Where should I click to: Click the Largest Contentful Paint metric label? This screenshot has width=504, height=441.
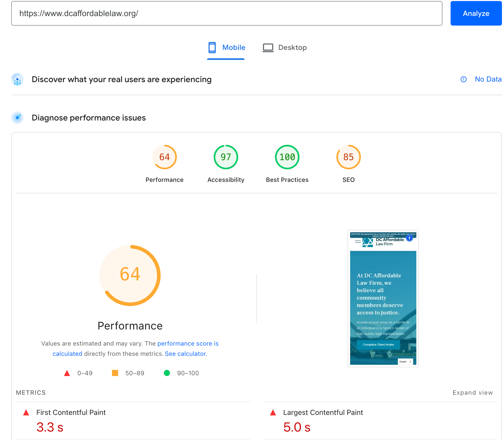tap(323, 412)
